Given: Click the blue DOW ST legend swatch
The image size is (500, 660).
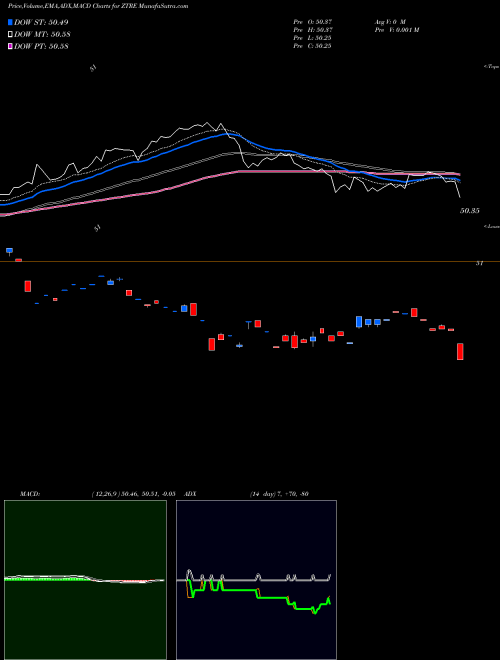Looking at the screenshot, I should (x=10, y=22).
